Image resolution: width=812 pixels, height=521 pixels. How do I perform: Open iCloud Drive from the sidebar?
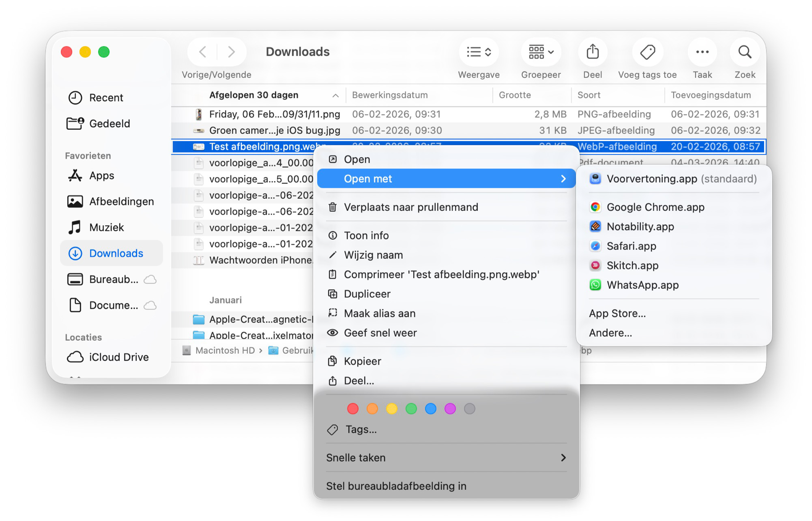click(118, 357)
